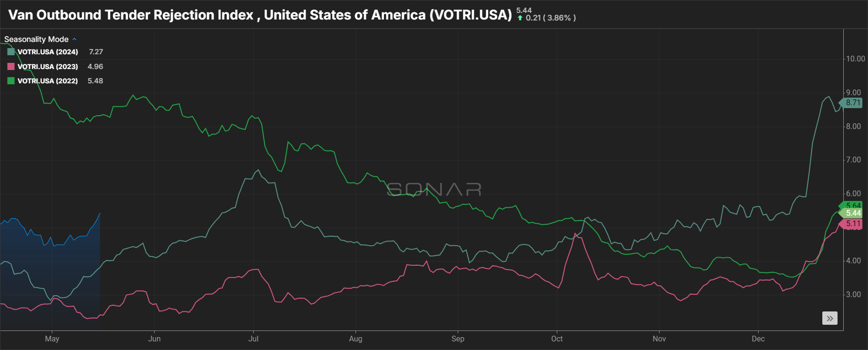Screen dimensions: 868x350
Task: Click the VOTRI.USA (2023) pink color swatch
Action: [11, 67]
